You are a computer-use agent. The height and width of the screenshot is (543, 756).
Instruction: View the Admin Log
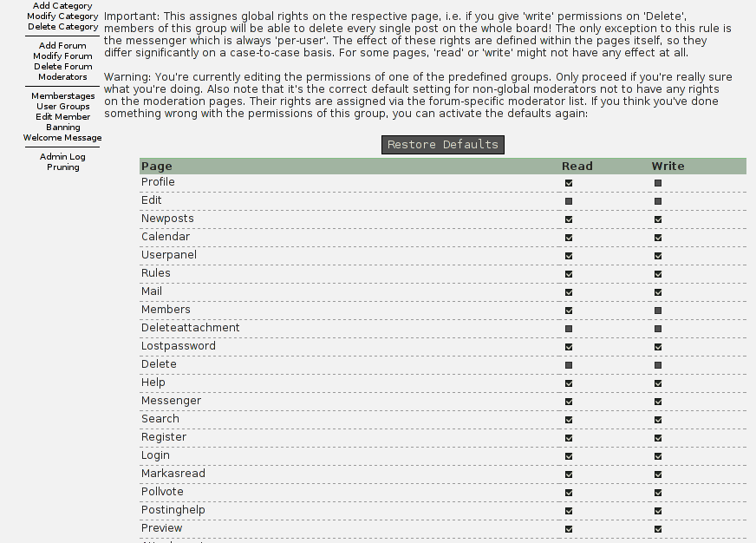[x=62, y=156]
